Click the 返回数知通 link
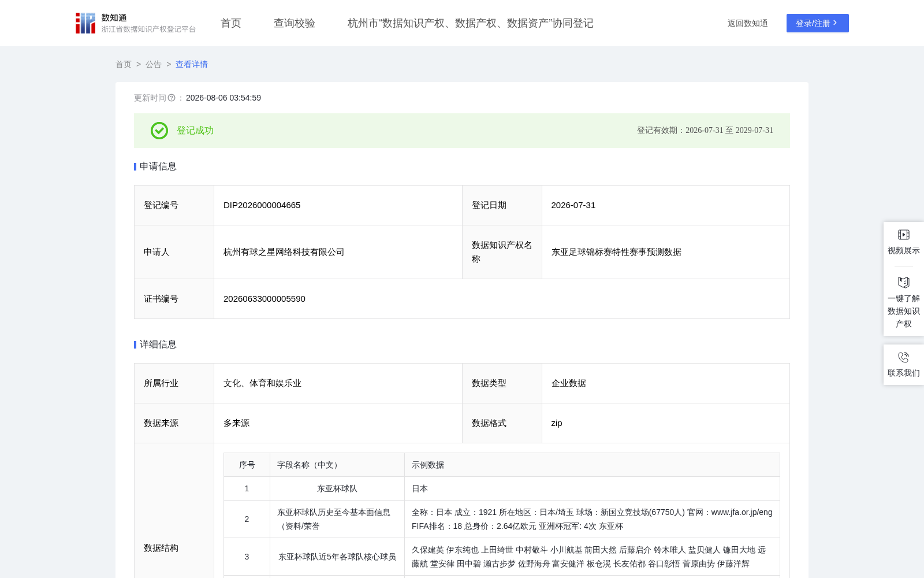Screen dimensions: 924x578 tap(748, 23)
